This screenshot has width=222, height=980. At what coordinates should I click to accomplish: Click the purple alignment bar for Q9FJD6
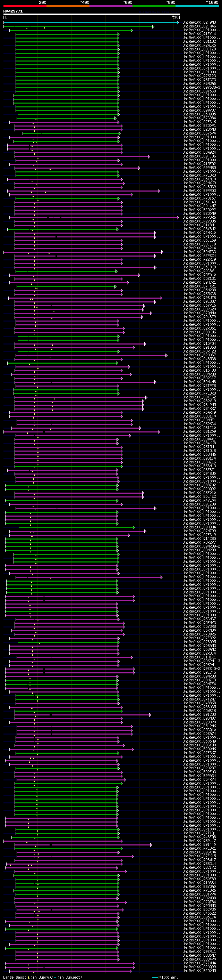(82, 157)
